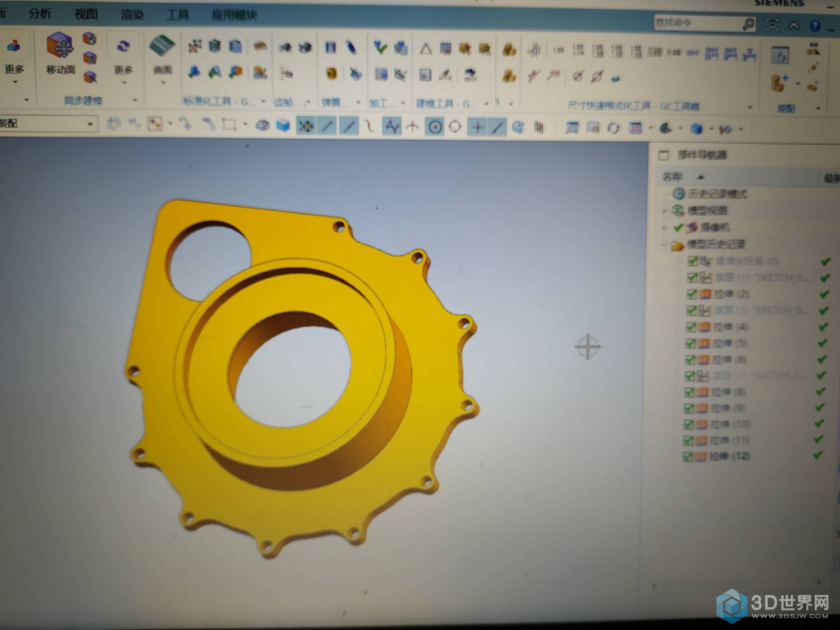The height and width of the screenshot is (630, 840).
Task: Collapse the 模型历史记录 folder
Action: pos(664,245)
